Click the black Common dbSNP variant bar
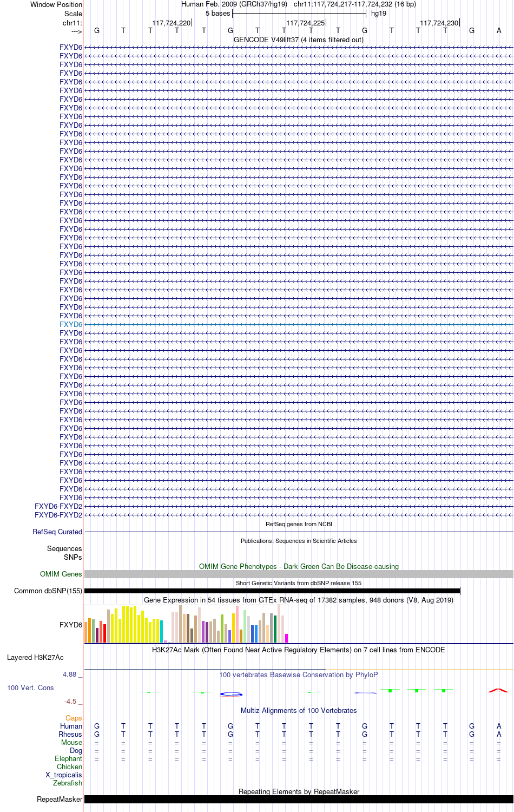 [x=272, y=591]
